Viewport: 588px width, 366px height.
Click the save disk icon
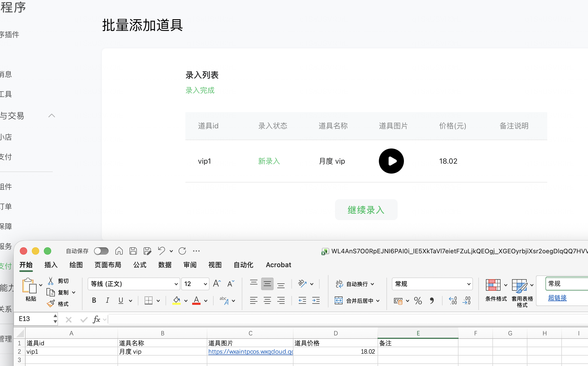click(x=133, y=251)
